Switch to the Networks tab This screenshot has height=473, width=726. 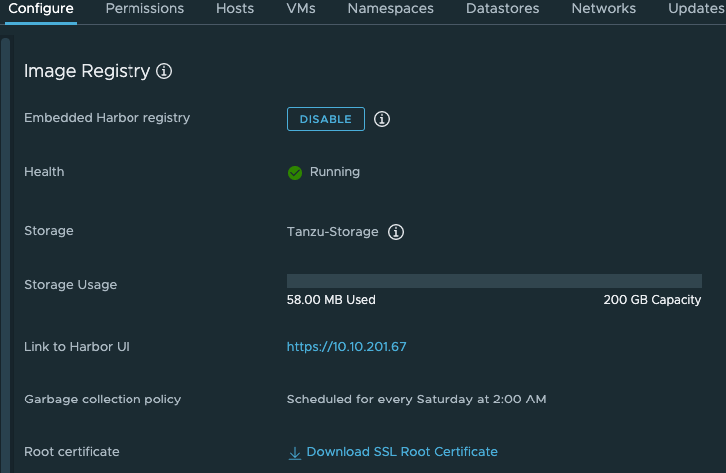pos(603,9)
